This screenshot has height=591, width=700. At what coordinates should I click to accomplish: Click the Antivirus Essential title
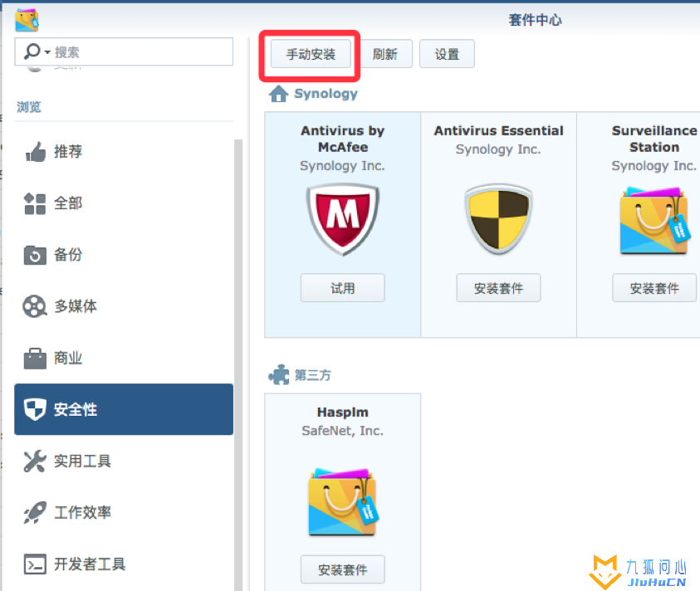tap(499, 131)
